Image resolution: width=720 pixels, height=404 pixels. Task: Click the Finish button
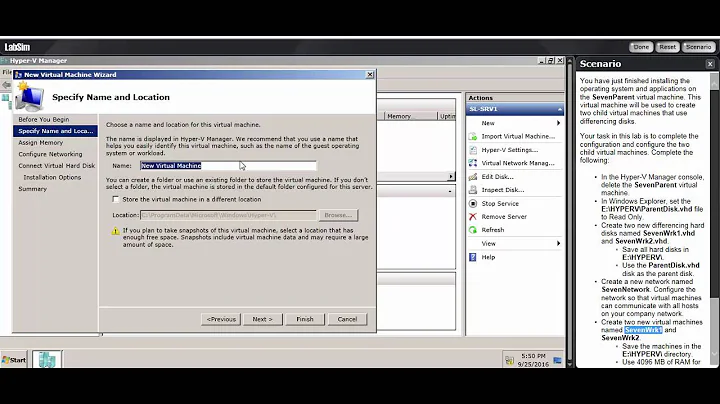point(305,319)
